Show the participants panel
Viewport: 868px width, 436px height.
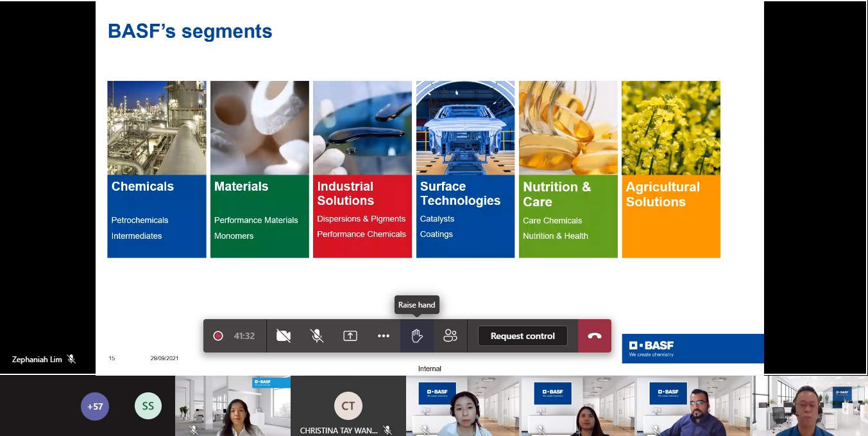tap(450, 336)
